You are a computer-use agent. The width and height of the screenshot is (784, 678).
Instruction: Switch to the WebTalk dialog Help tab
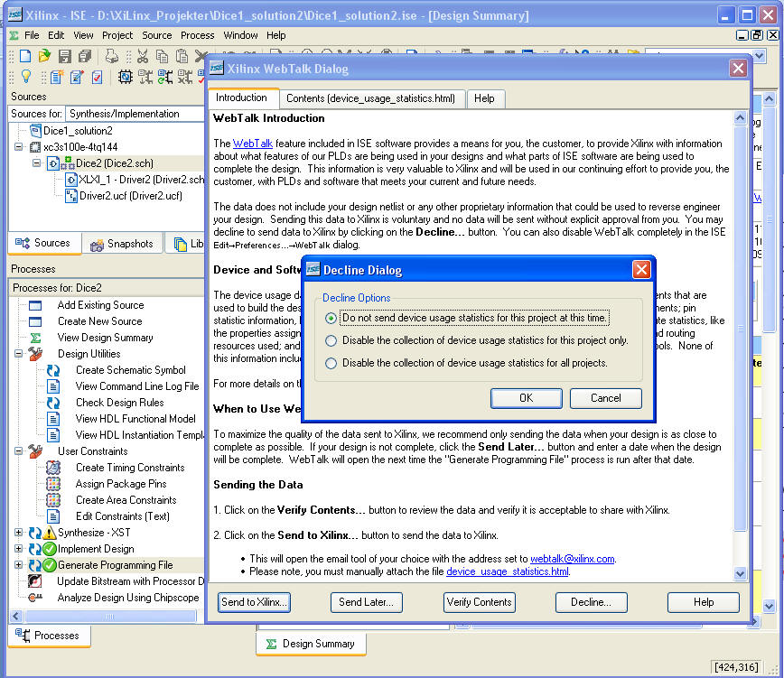click(484, 98)
